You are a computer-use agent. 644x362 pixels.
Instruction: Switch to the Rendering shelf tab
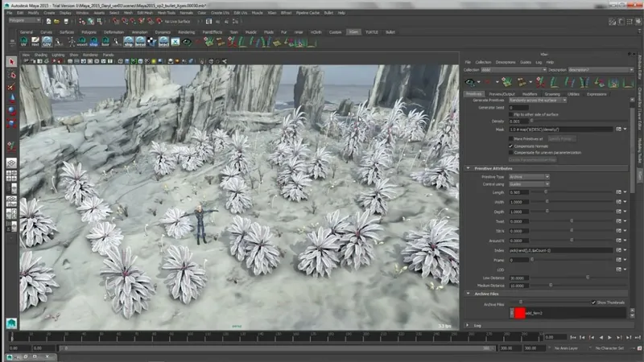coord(187,32)
